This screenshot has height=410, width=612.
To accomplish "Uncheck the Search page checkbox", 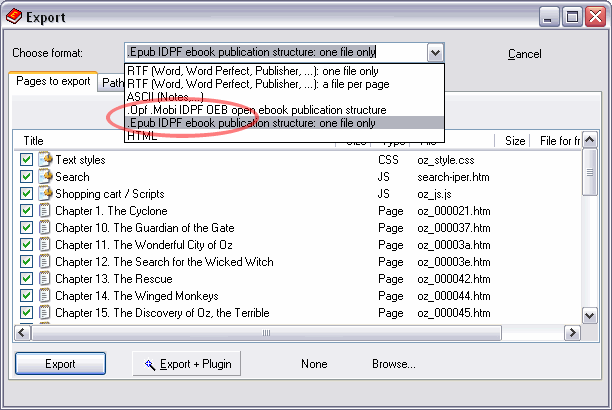I will pyautogui.click(x=26, y=176).
